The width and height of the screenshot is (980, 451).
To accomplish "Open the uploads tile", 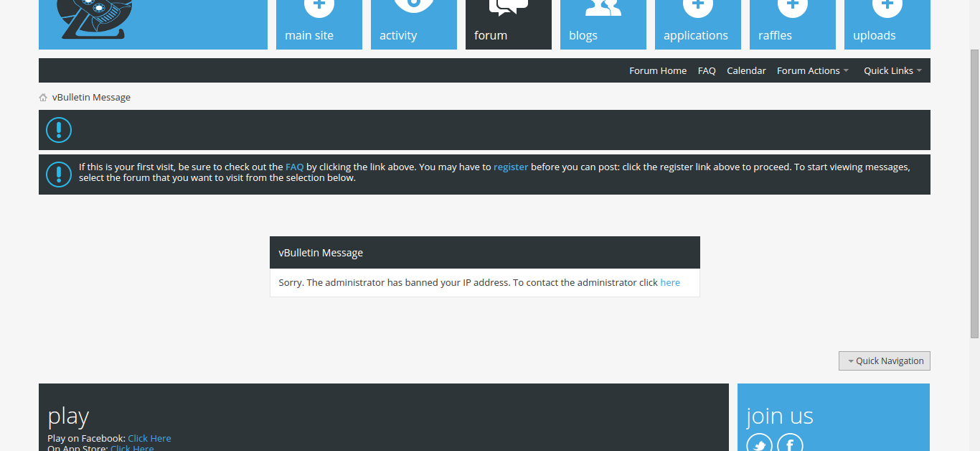I will [x=887, y=24].
